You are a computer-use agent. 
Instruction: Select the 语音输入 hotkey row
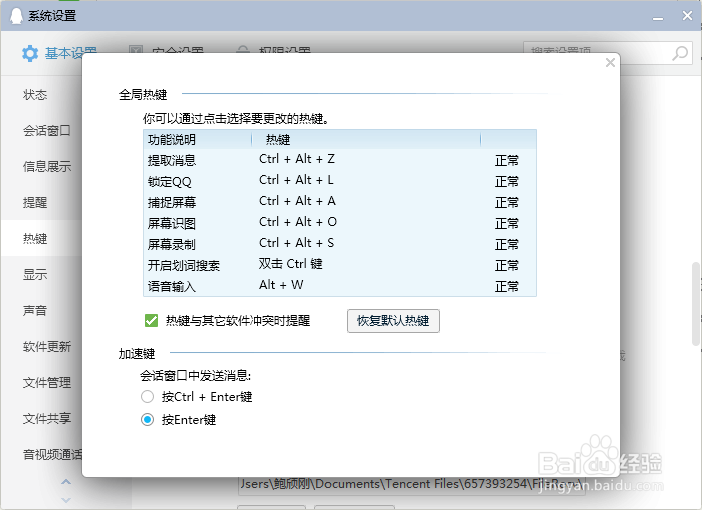340,286
